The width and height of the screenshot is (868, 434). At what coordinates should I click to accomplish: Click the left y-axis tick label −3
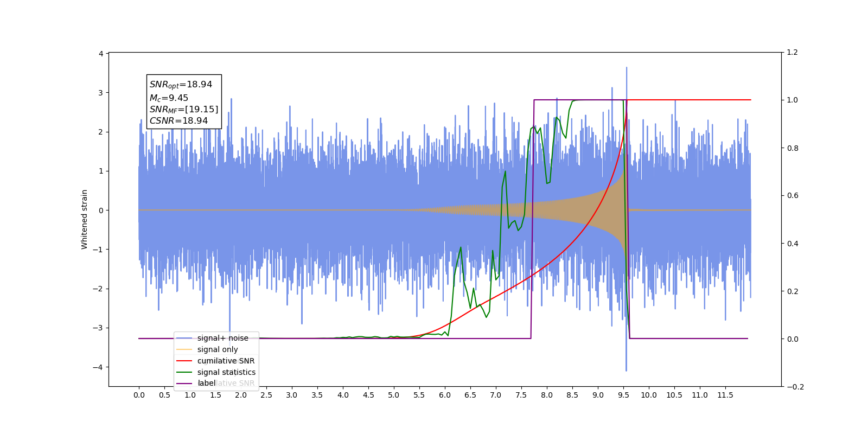pos(98,328)
